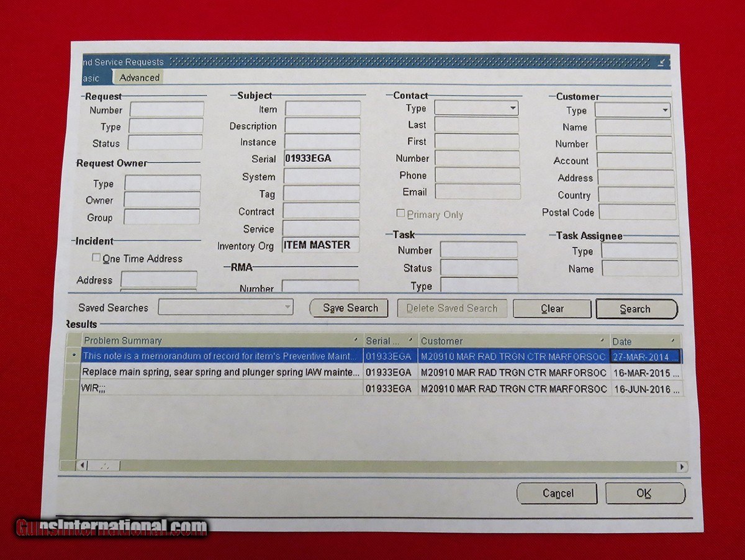Toggle One Time Address checkbox

(96, 258)
